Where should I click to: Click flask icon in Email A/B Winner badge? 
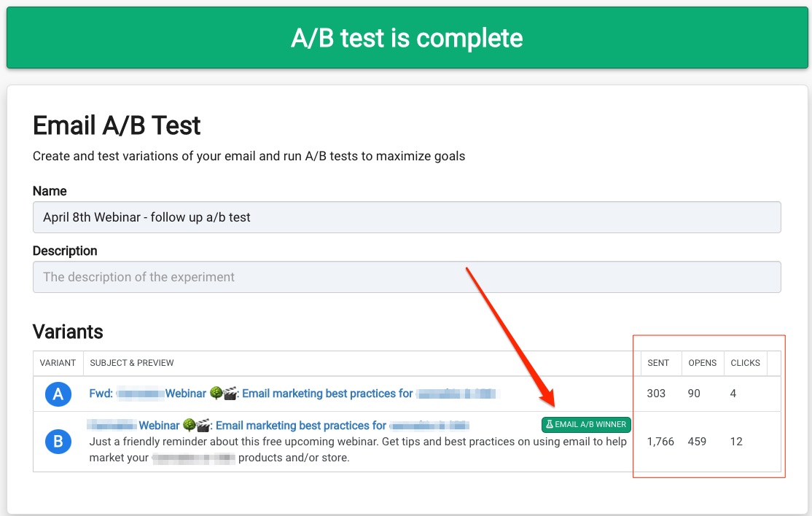click(x=550, y=424)
